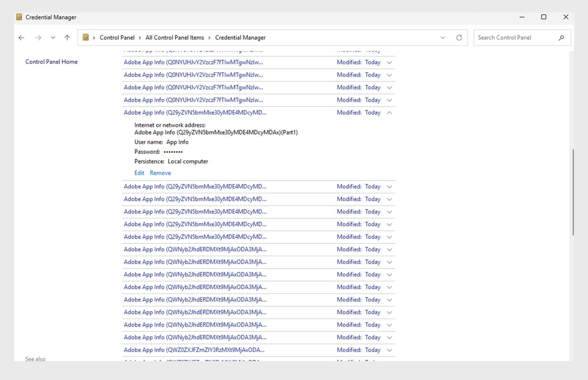This screenshot has width=588, height=380.
Task: Click the back navigation arrow
Action: pyautogui.click(x=21, y=38)
